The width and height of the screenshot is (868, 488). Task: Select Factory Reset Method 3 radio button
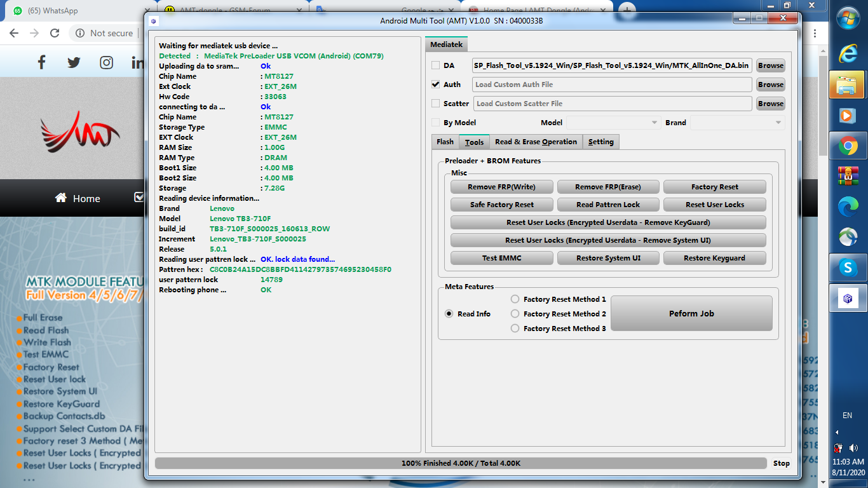tap(515, 329)
